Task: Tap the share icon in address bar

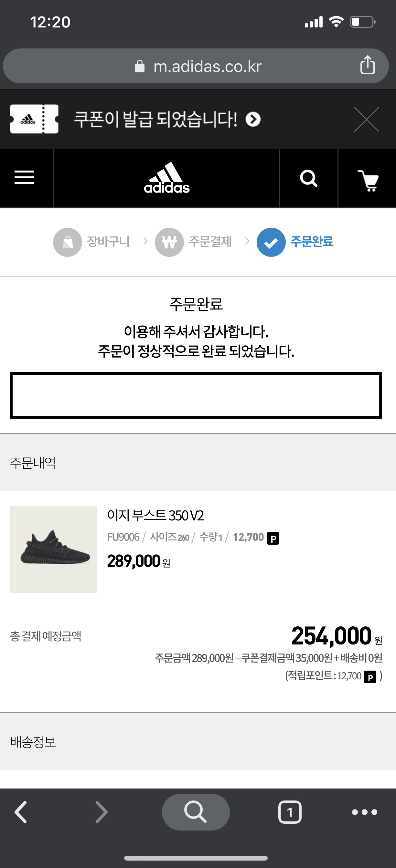Action: [x=367, y=65]
